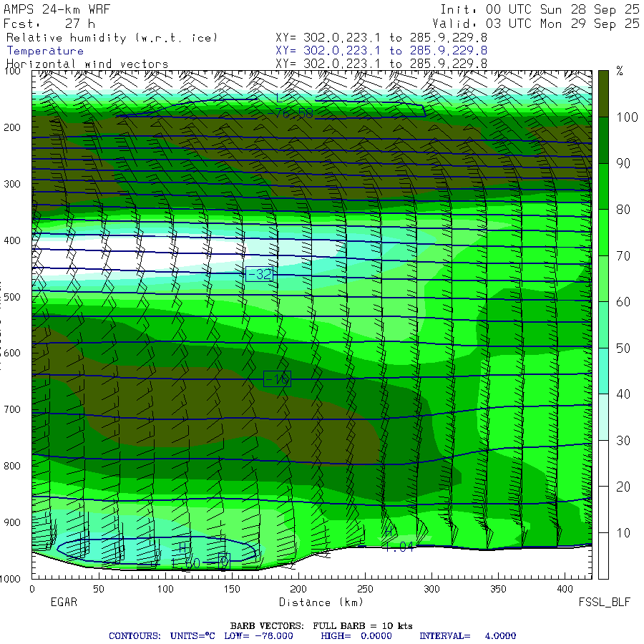Click the 90 level color in the colorbar
644x644 pixels.
603,140
